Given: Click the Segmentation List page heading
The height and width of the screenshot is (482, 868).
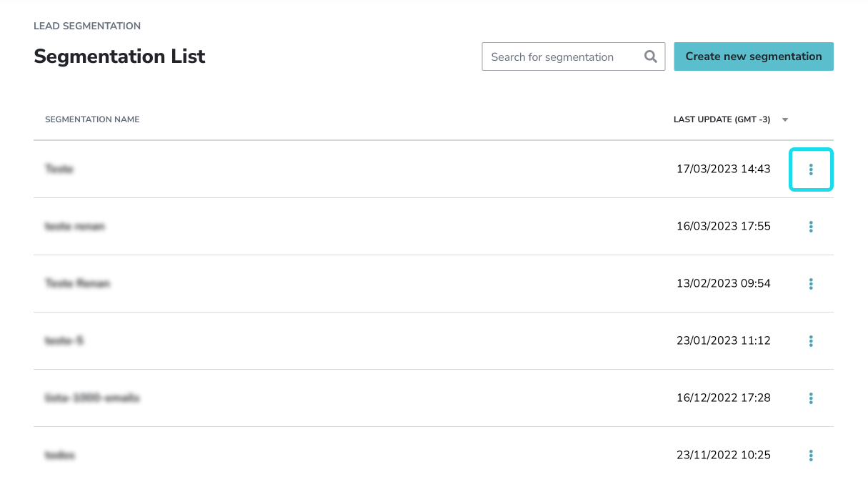Looking at the screenshot, I should click(119, 56).
